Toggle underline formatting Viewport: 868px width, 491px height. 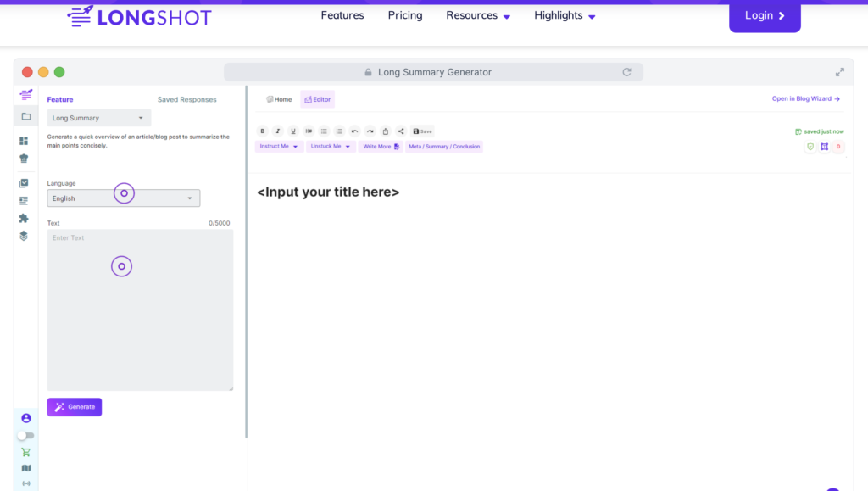point(292,131)
